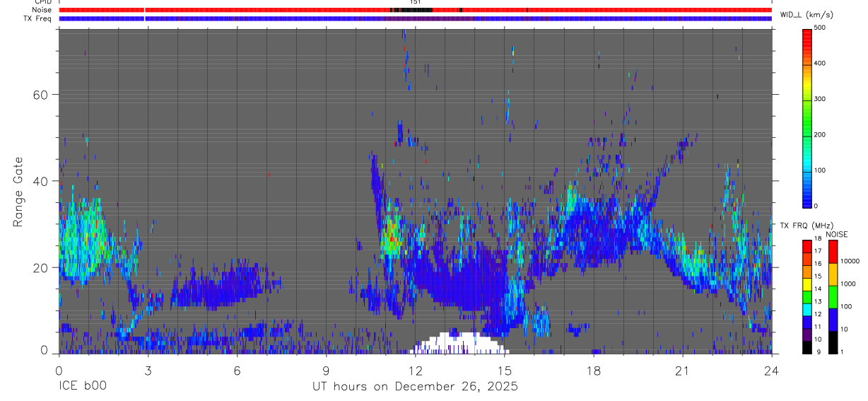Image resolution: width=868 pixels, height=401 pixels.
Task: Click the "NOISE" legend title
Action: [x=836, y=234]
